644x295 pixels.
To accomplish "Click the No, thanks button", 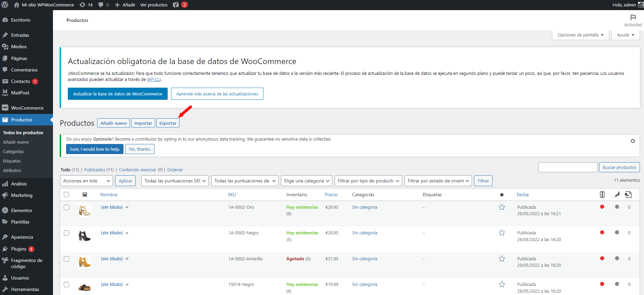I will coord(140,149).
